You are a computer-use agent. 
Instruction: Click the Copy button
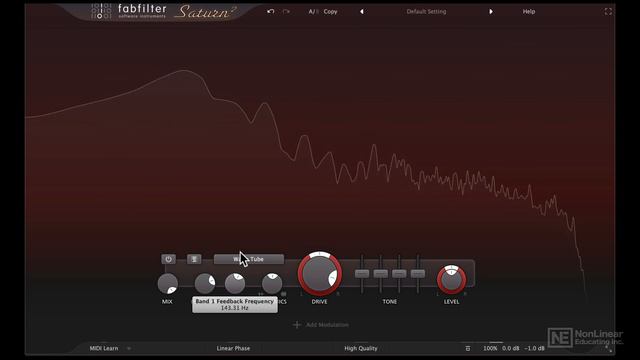(331, 11)
